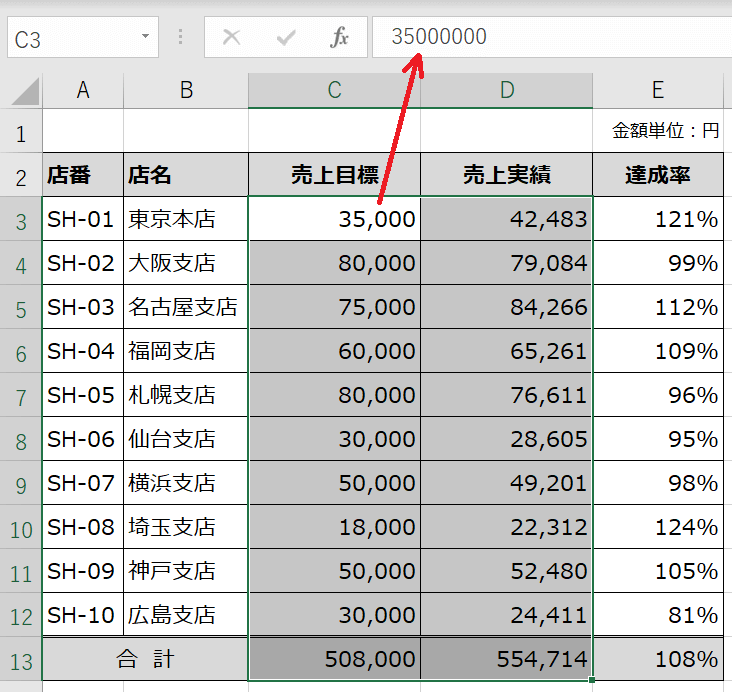Screen dimensions: 732x692
Task: Select row 2 header
Action: tap(21, 176)
